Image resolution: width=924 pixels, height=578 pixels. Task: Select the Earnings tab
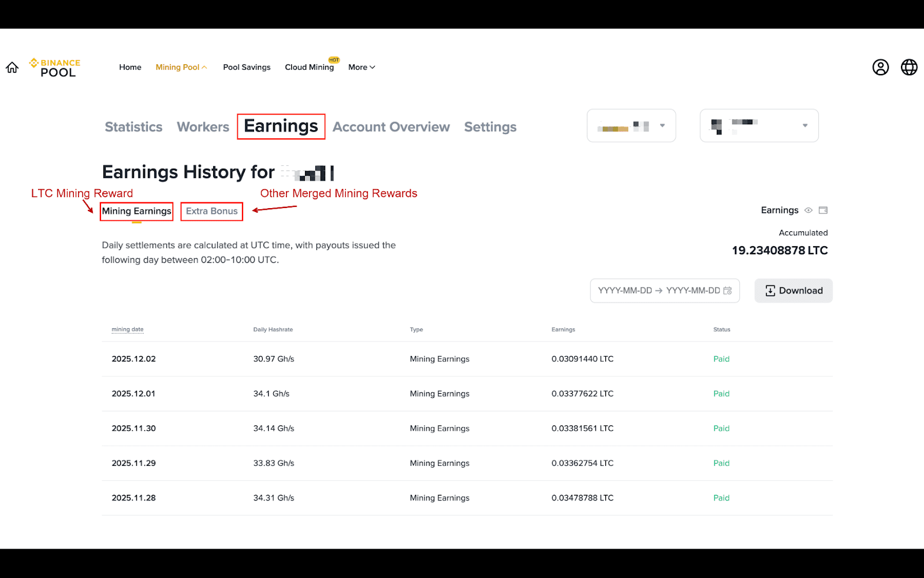(x=281, y=127)
